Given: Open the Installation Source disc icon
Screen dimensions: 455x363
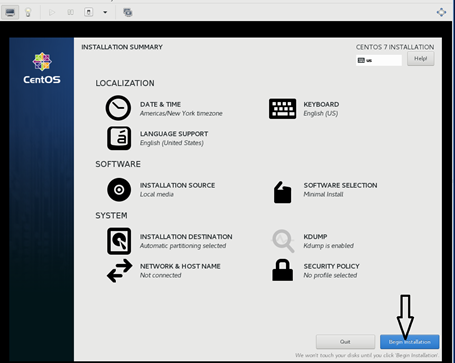Looking at the screenshot, I should point(119,190).
